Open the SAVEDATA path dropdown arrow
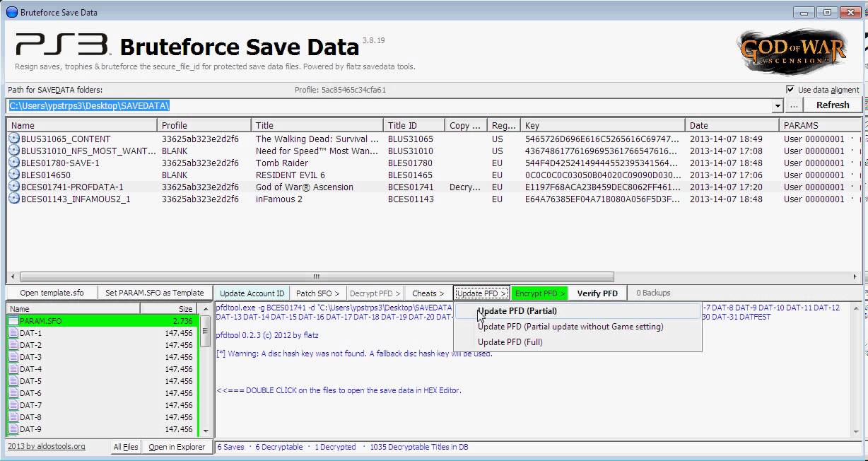The width and height of the screenshot is (868, 461). (x=778, y=105)
